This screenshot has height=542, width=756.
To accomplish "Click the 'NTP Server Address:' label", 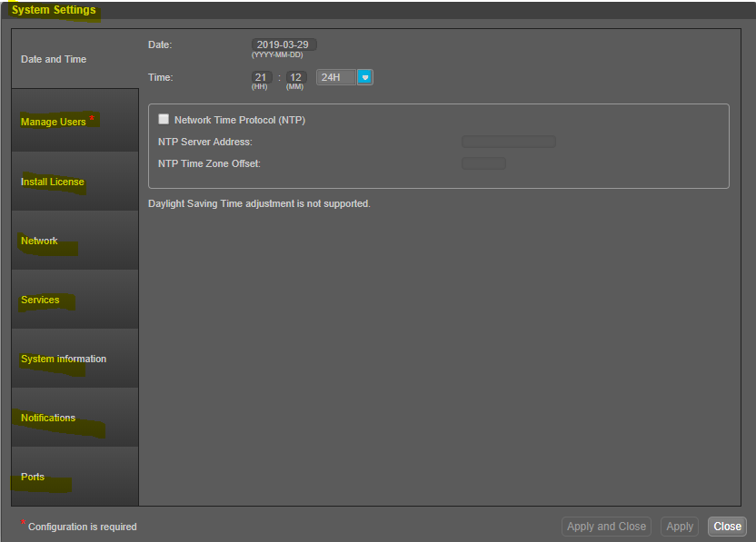I will (205, 143).
